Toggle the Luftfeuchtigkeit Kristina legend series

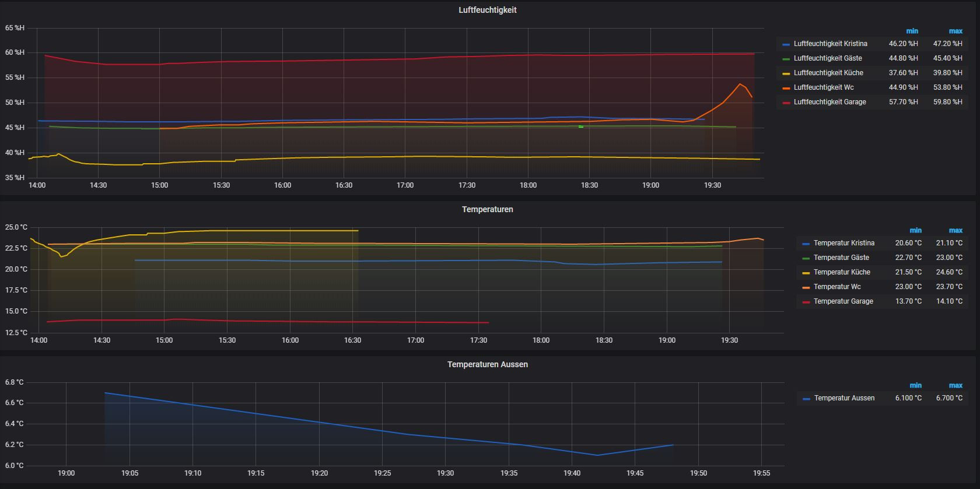[x=830, y=44]
